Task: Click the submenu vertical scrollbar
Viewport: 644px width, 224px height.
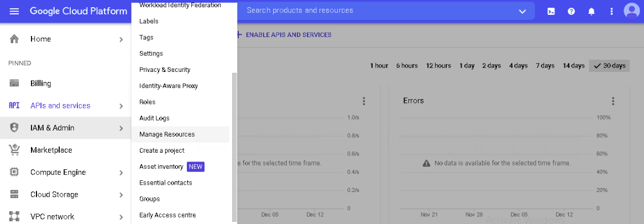Action: [x=234, y=147]
